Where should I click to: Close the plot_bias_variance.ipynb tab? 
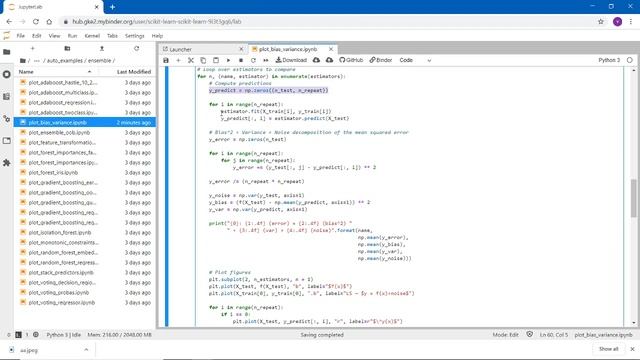[331, 49]
